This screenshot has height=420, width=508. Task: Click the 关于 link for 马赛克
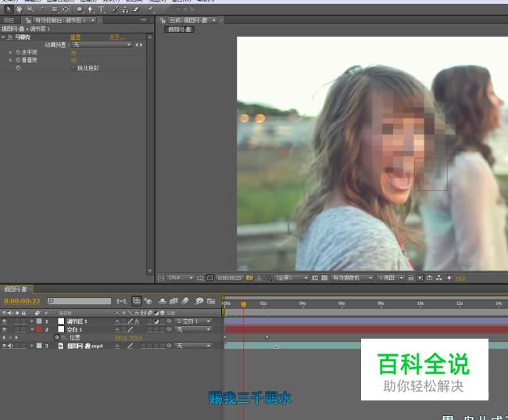pyautogui.click(x=116, y=37)
